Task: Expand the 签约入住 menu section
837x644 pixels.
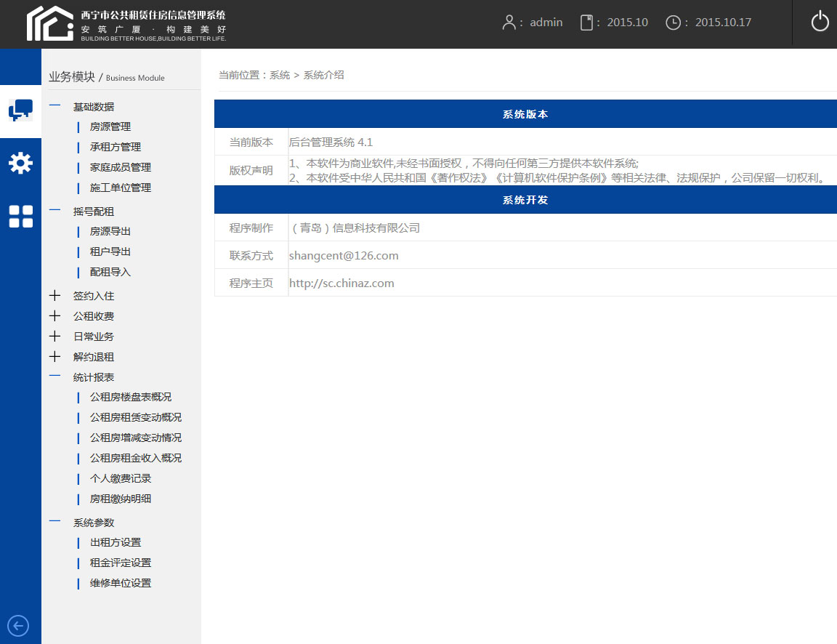Action: click(x=93, y=295)
